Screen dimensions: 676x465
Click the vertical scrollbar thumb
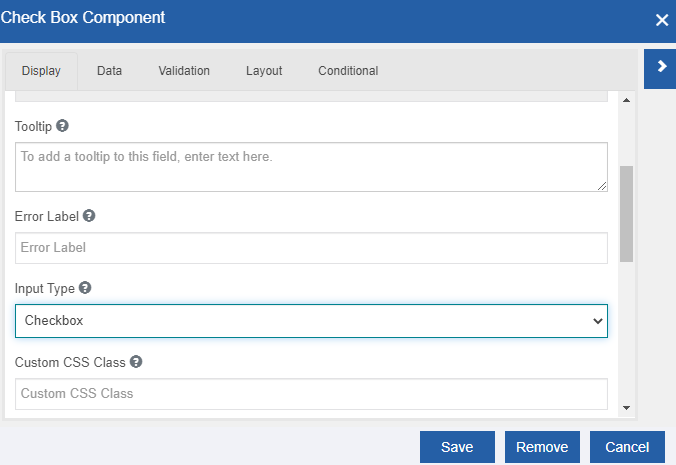pyautogui.click(x=626, y=214)
